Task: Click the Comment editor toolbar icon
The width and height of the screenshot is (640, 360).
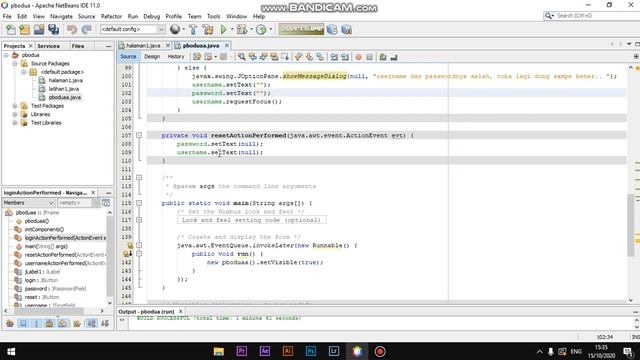Action: point(383,57)
